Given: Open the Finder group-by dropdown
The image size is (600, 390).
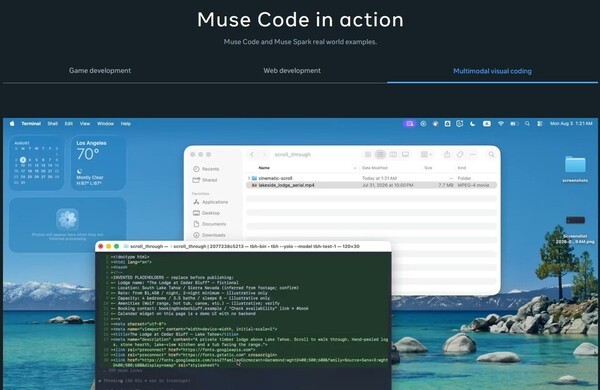Looking at the screenshot, I should pyautogui.click(x=426, y=154).
